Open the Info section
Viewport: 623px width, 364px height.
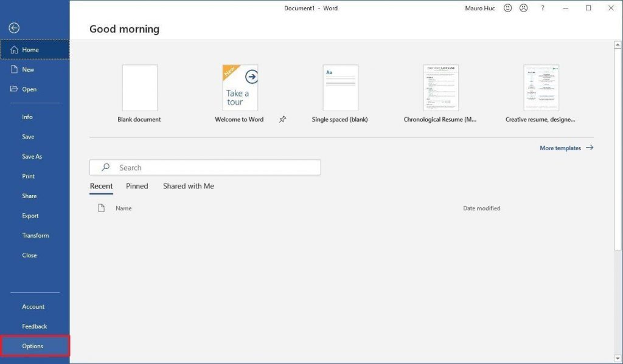coord(35,117)
